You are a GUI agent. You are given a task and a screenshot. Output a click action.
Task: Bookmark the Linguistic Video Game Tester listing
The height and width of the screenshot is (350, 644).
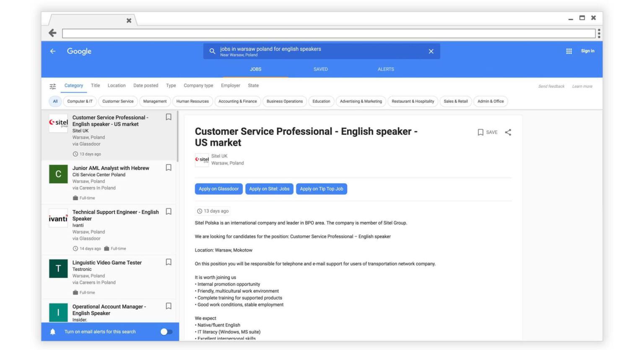click(169, 262)
